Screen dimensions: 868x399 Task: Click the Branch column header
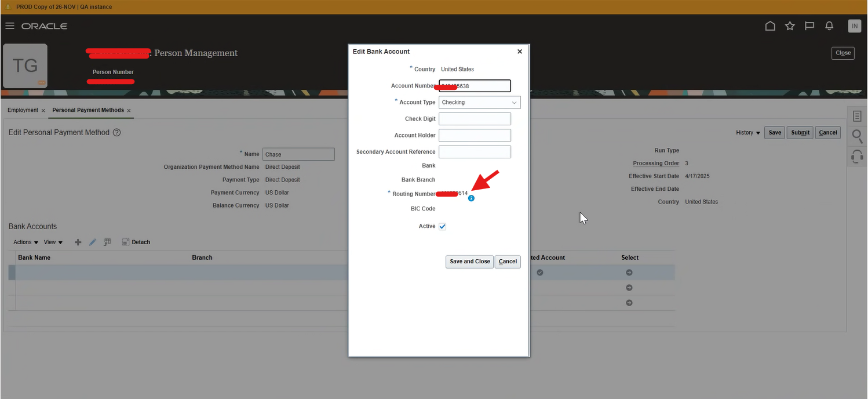pyautogui.click(x=202, y=257)
